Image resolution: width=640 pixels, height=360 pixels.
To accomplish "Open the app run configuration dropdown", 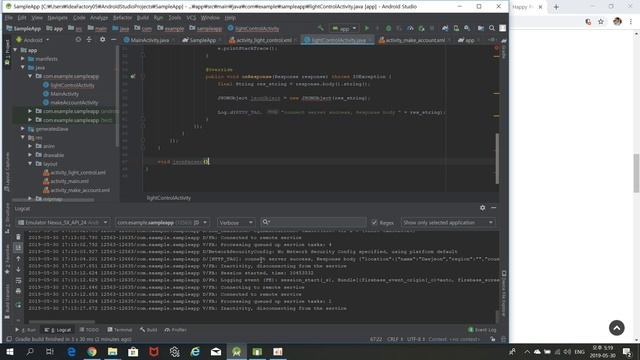I will click(344, 29).
